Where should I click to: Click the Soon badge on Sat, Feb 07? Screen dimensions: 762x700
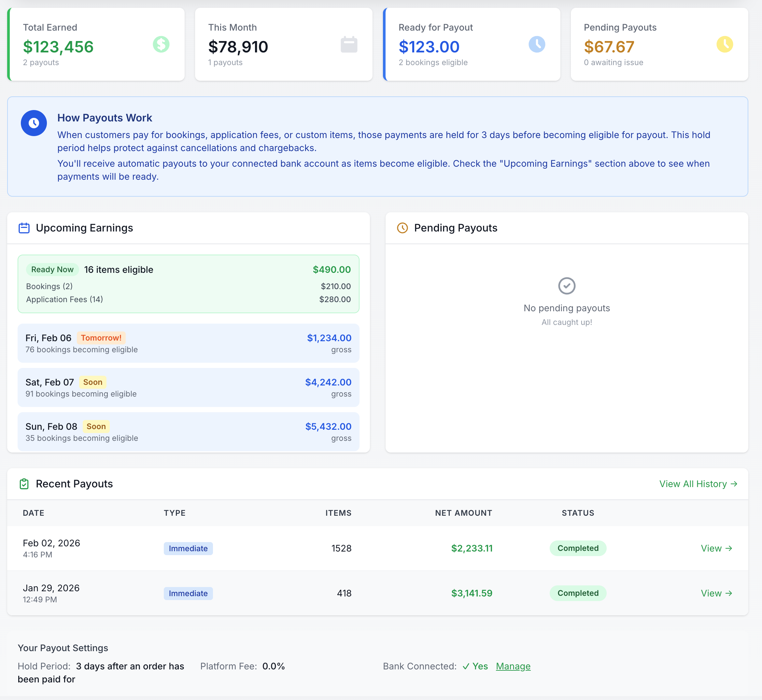(92, 382)
